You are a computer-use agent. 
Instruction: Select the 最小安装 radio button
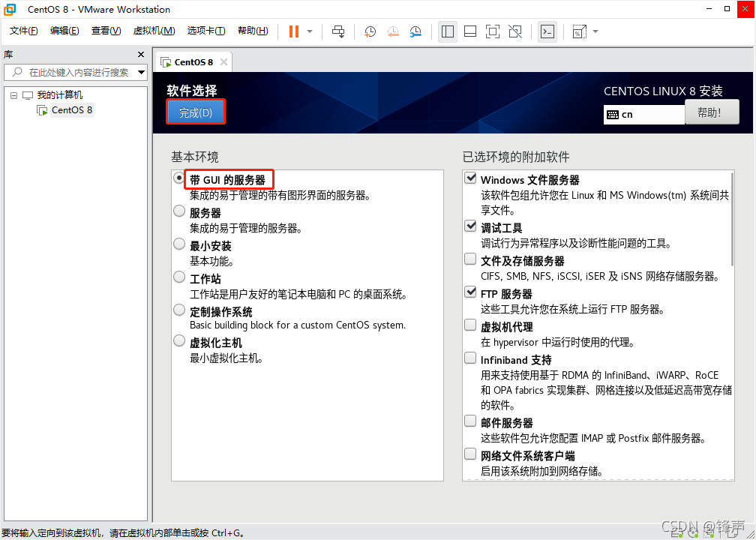tap(178, 244)
